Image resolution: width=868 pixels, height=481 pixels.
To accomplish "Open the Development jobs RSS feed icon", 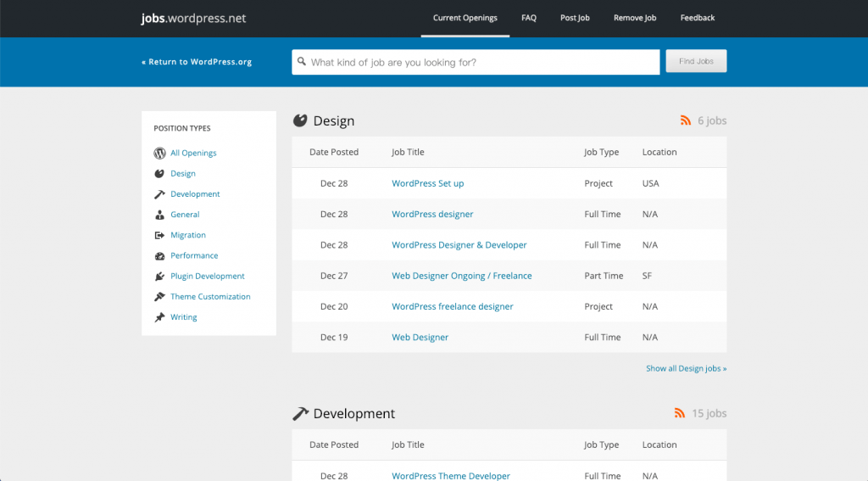I will 679,413.
